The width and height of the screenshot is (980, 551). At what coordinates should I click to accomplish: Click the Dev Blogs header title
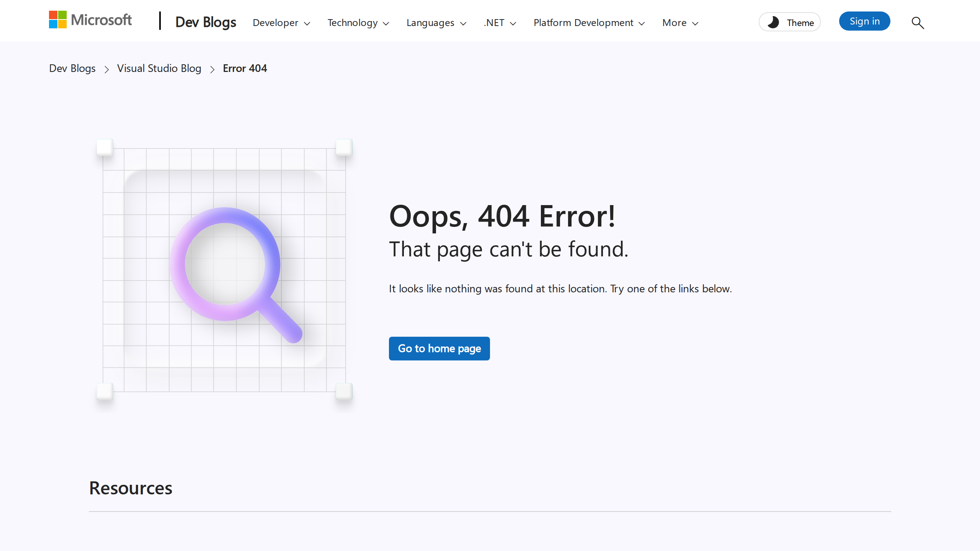tap(206, 22)
